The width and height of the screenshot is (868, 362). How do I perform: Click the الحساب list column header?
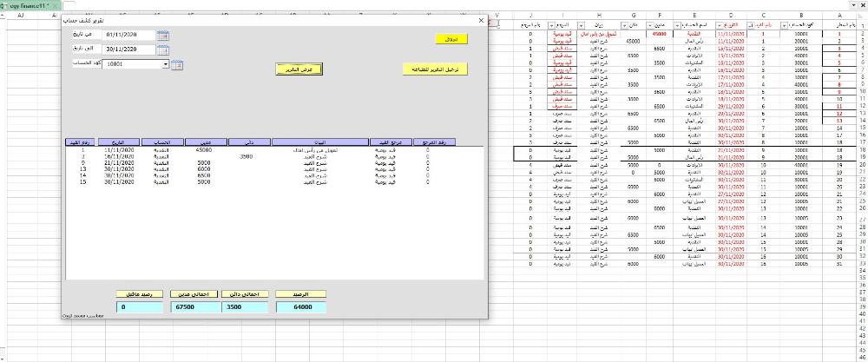point(161,142)
